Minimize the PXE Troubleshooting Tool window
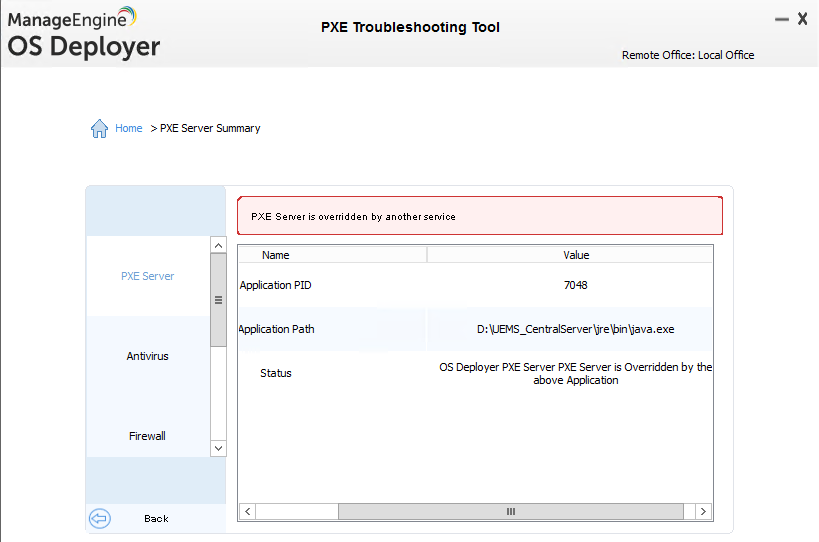The height and width of the screenshot is (542, 819). pos(781,19)
